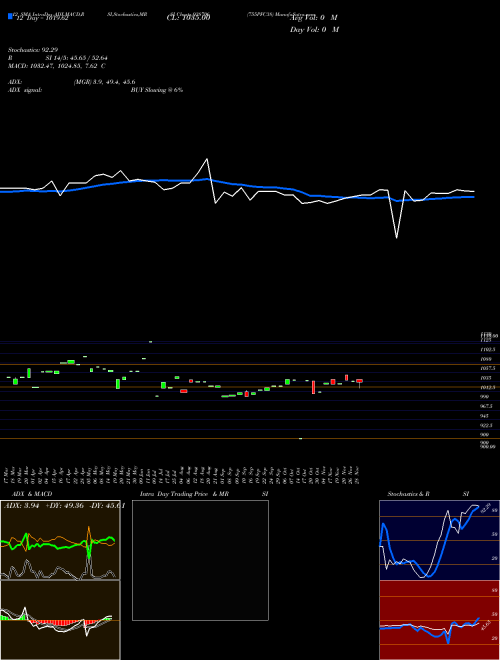Click the ADX +DY -DY readout header
This screenshot has height=660, width=500.
(x=64, y=506)
